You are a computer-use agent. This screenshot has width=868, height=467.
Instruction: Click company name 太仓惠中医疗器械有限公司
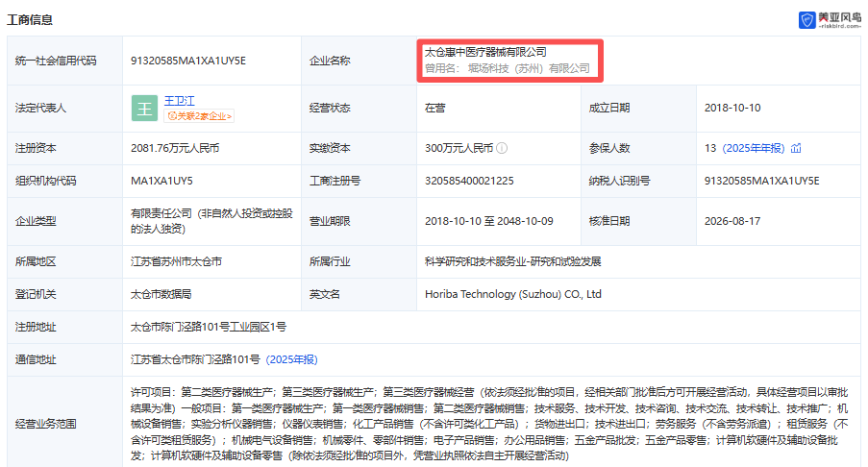485,52
